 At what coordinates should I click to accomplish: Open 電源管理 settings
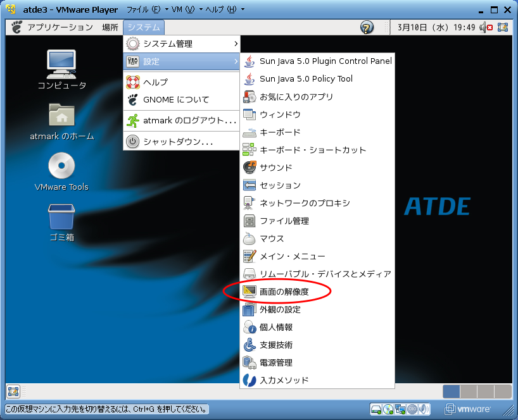pos(317,363)
